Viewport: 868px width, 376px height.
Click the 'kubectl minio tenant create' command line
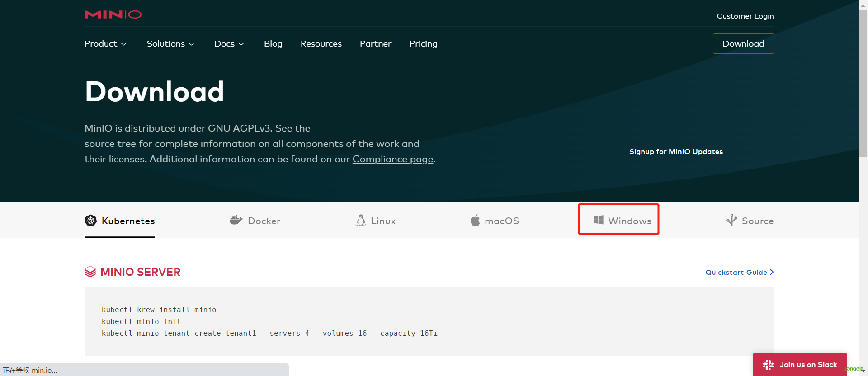(x=269, y=333)
